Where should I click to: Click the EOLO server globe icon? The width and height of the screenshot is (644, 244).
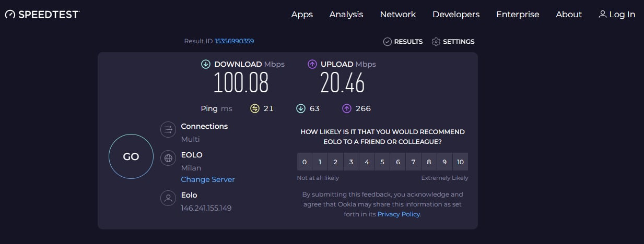point(168,158)
